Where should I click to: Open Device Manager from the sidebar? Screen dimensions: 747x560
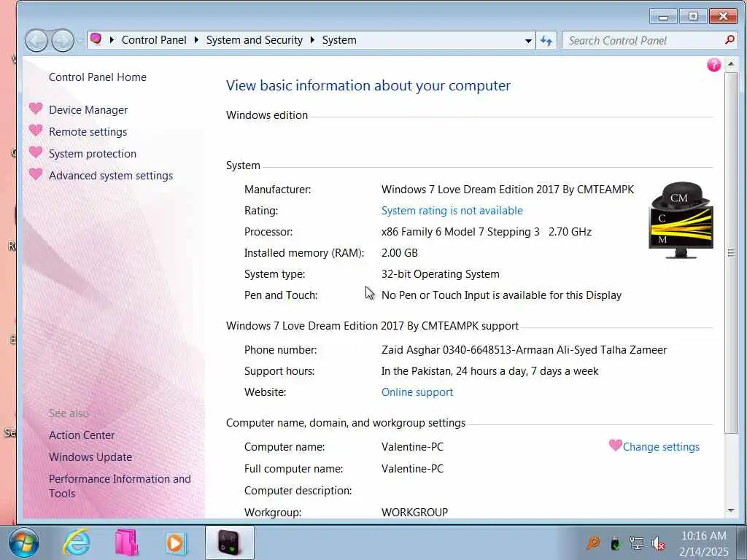tap(88, 110)
